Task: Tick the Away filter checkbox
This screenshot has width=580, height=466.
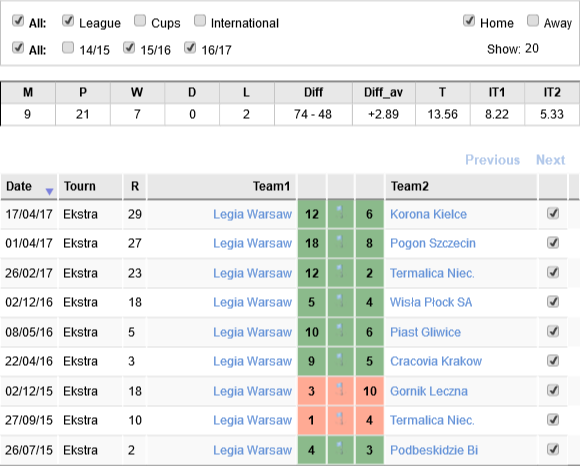Action: click(x=533, y=21)
